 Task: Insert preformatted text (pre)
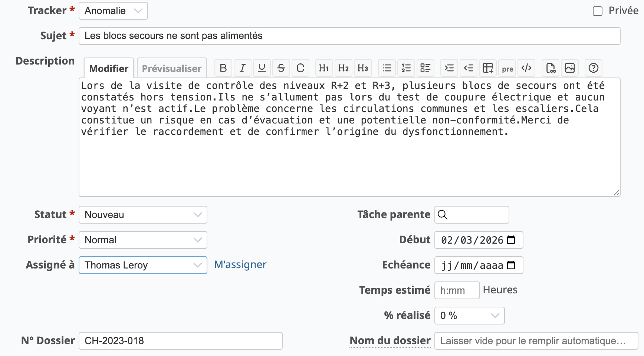pyautogui.click(x=507, y=68)
